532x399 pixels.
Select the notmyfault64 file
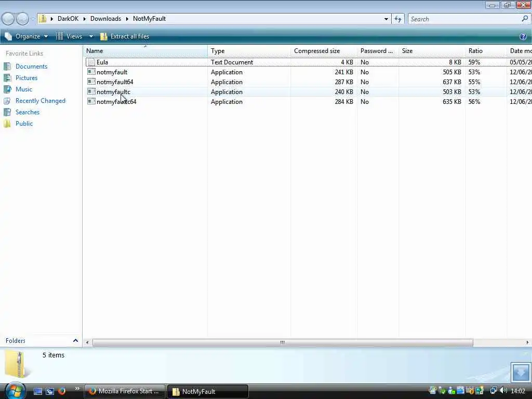[x=115, y=82]
